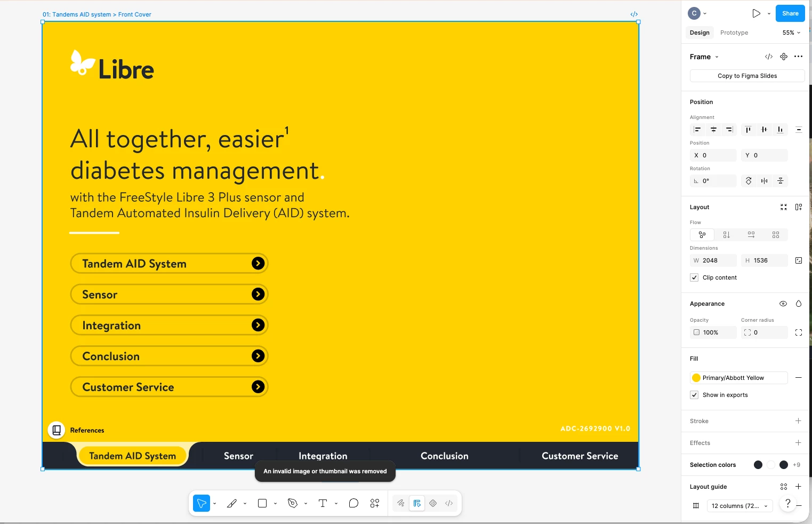Viewport: 812px width, 524px height.
Task: Open blend mode droplet in Appearance
Action: tap(799, 304)
